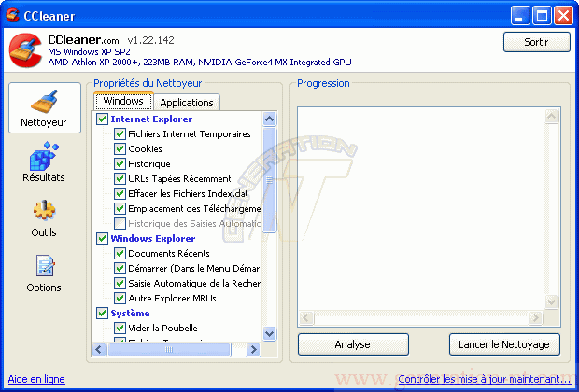Click the cleaner list scroll left arrow
Viewport: 579px width, 392px height.
(99, 350)
